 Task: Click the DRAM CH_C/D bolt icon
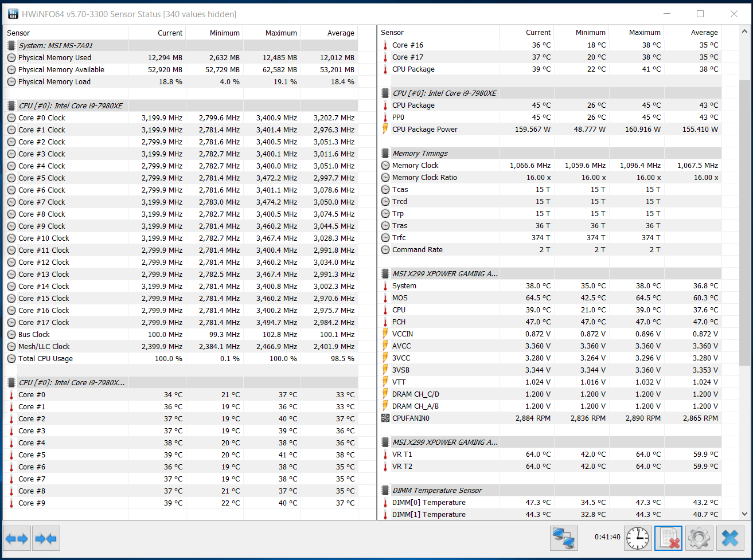385,394
